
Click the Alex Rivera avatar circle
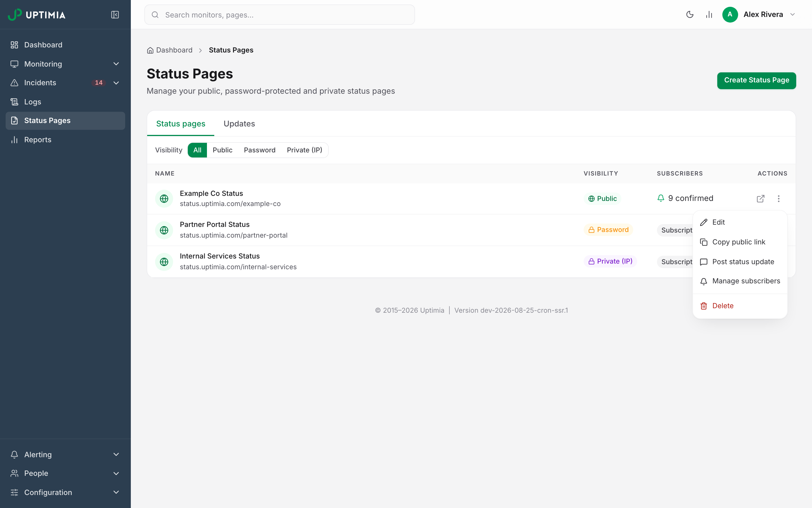point(730,14)
